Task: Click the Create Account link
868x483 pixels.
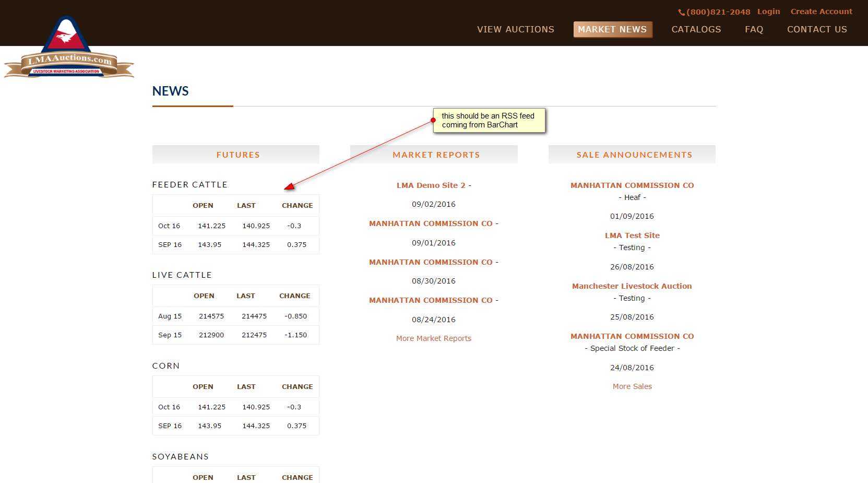Action: pos(821,11)
